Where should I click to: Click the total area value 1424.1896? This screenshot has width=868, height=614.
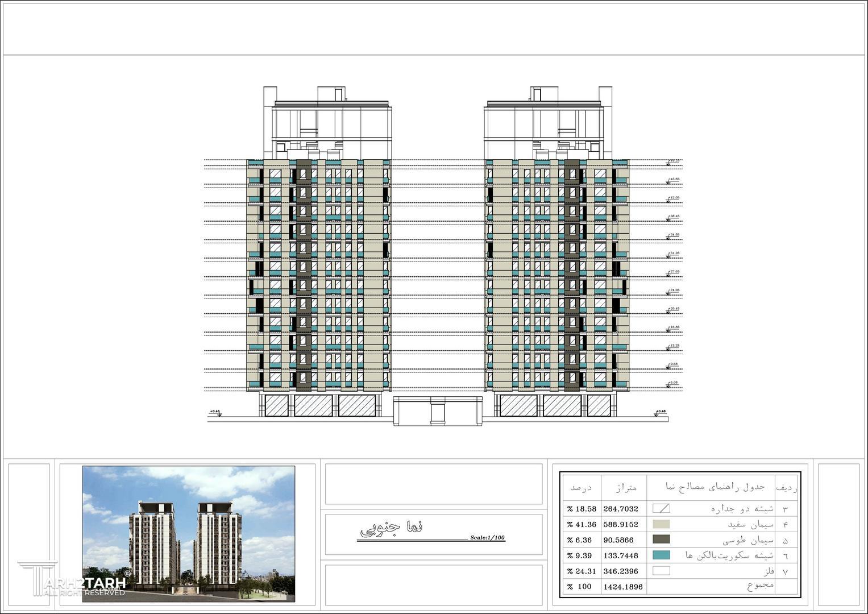coord(624,587)
